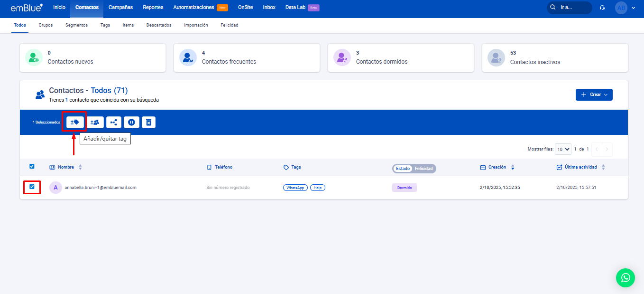Click the flow/automation icon in the blue bar
Screen dimensions: 644x294
[114, 122]
